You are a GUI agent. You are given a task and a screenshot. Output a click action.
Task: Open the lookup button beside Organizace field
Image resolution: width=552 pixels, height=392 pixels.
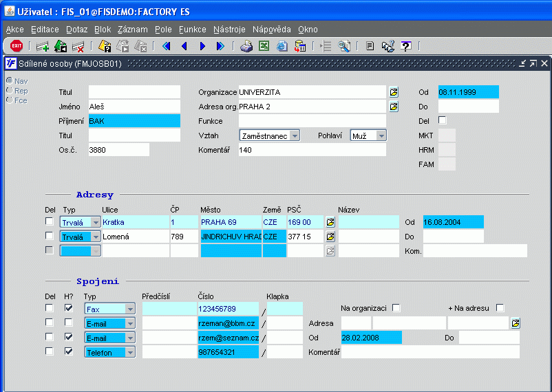click(394, 92)
